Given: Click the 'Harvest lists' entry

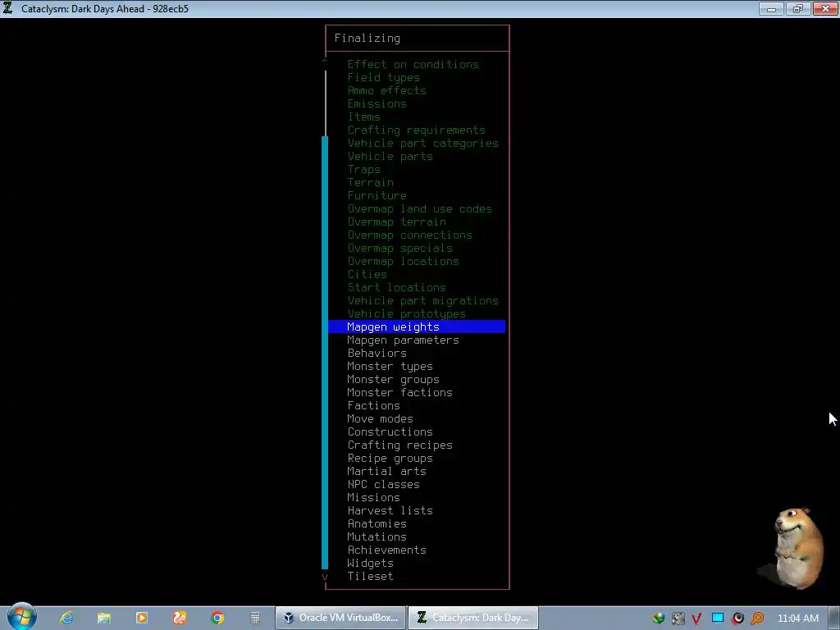Looking at the screenshot, I should (390, 510).
